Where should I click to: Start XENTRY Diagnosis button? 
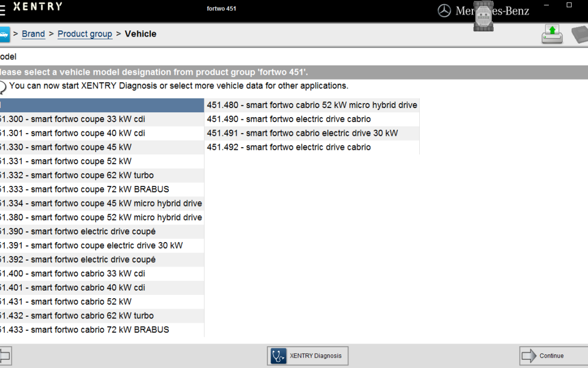point(308,355)
